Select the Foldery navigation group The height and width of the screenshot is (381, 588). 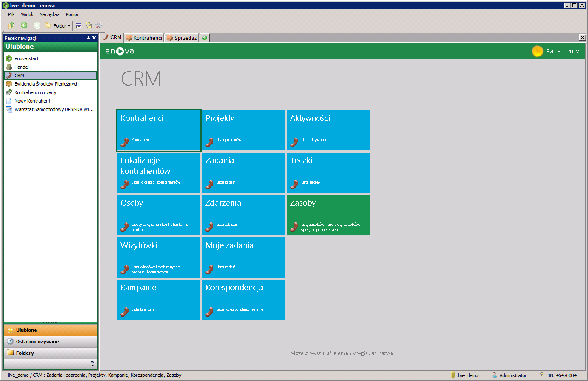point(50,353)
